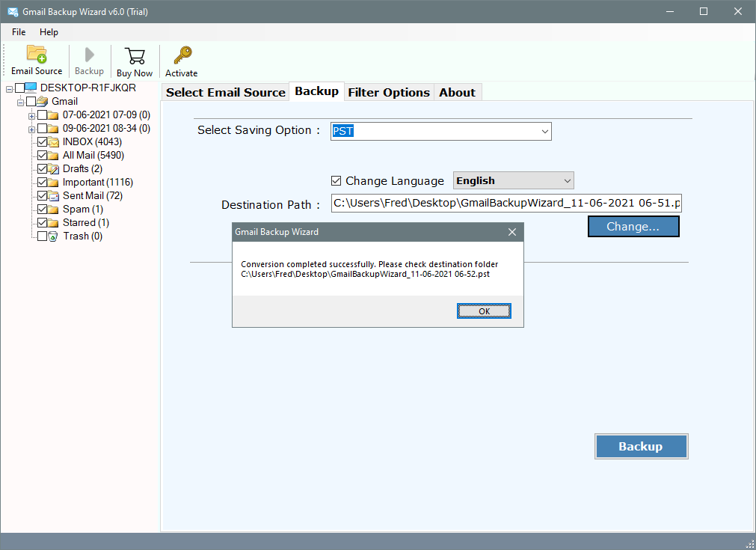Open the Buy Now cart icon
This screenshot has width=756, height=550.
[x=135, y=56]
